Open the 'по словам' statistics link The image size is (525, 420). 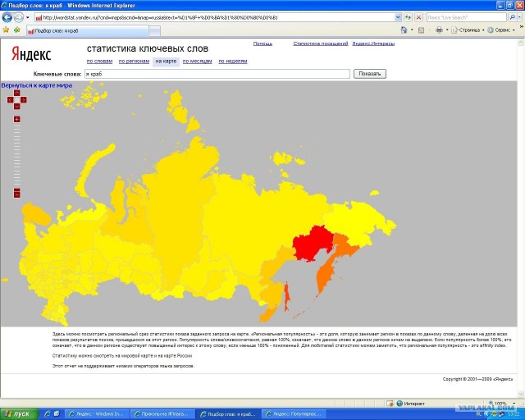(x=99, y=62)
